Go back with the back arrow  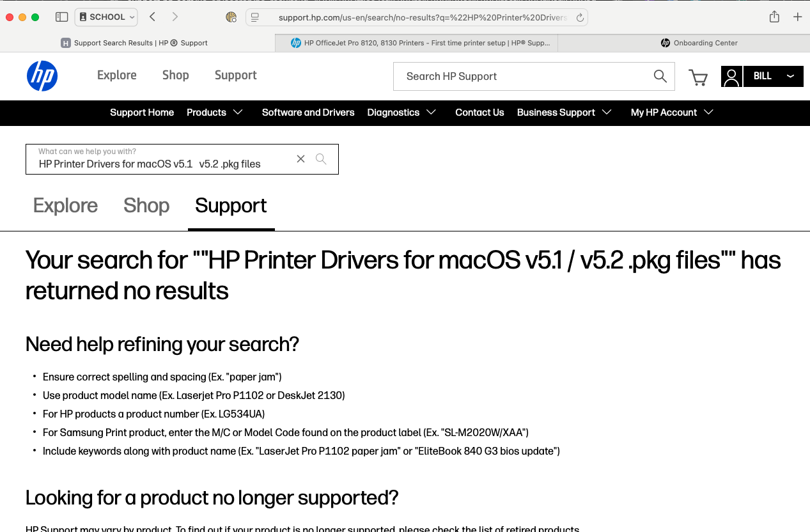(x=152, y=17)
